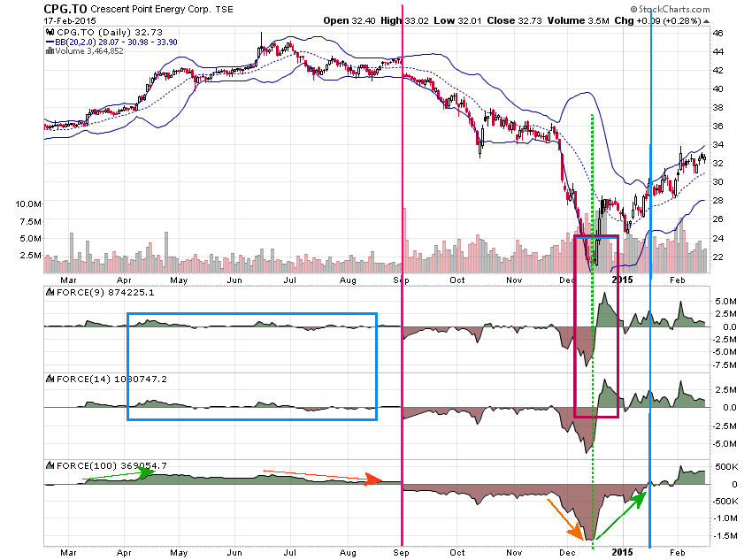Click the green up-triangle after Chg value

(707, 21)
